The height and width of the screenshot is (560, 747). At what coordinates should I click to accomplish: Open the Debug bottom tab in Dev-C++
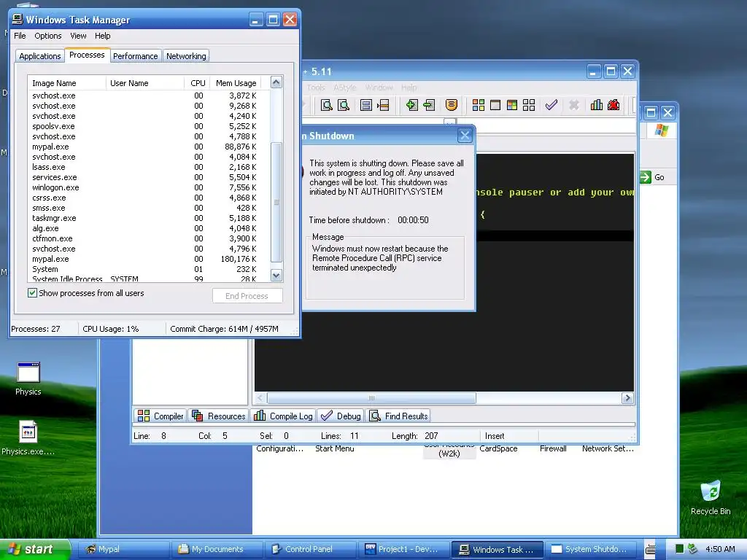pos(341,416)
